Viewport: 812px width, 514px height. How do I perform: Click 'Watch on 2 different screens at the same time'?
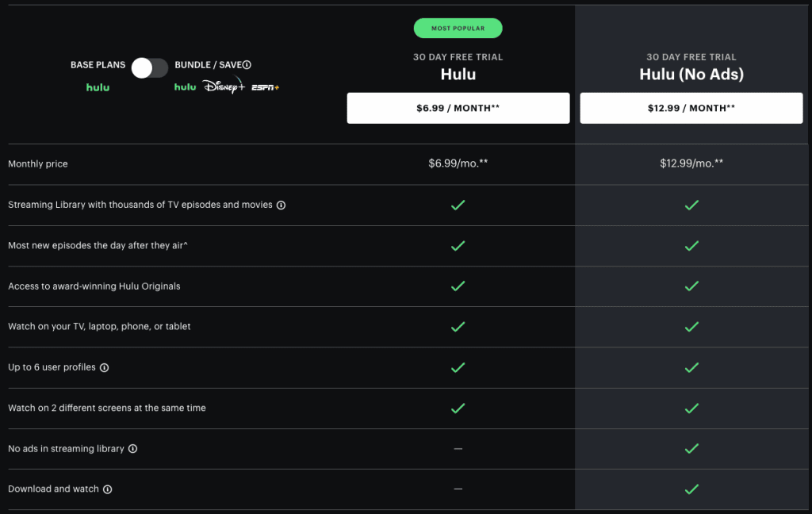click(107, 408)
